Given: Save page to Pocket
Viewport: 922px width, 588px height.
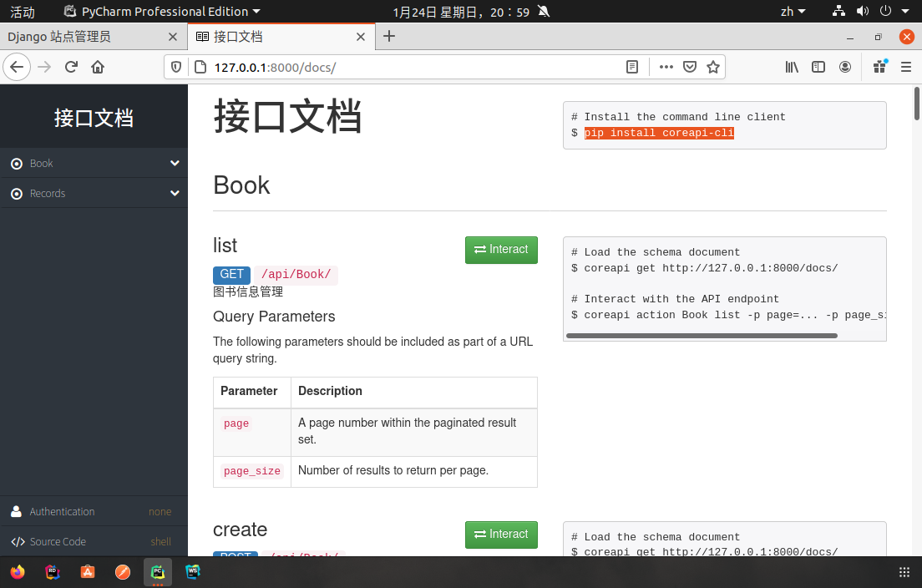Looking at the screenshot, I should tap(690, 67).
